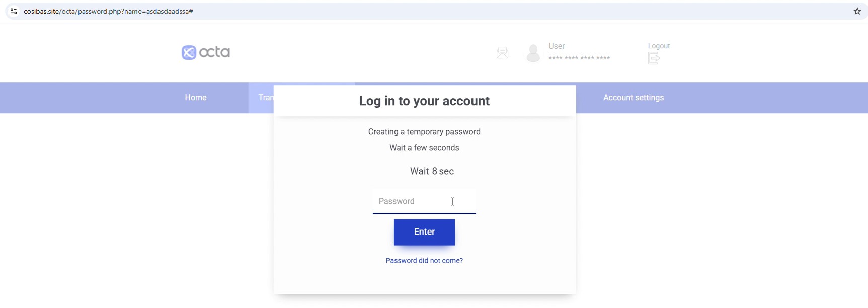Click the Logout text label
868x308 pixels.
(659, 46)
